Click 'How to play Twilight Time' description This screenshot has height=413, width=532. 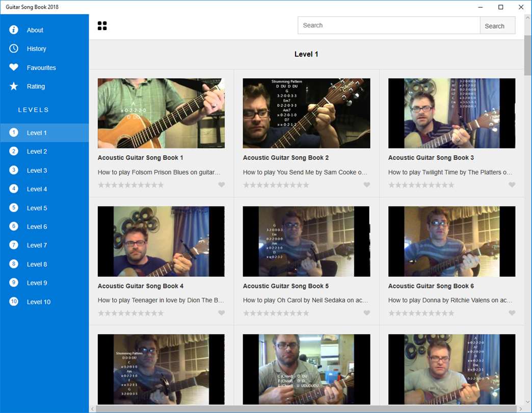(x=450, y=172)
